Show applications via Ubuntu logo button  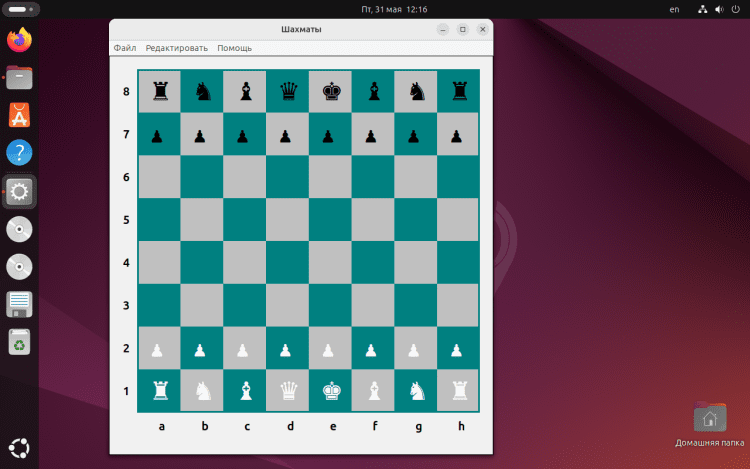pyautogui.click(x=19, y=448)
